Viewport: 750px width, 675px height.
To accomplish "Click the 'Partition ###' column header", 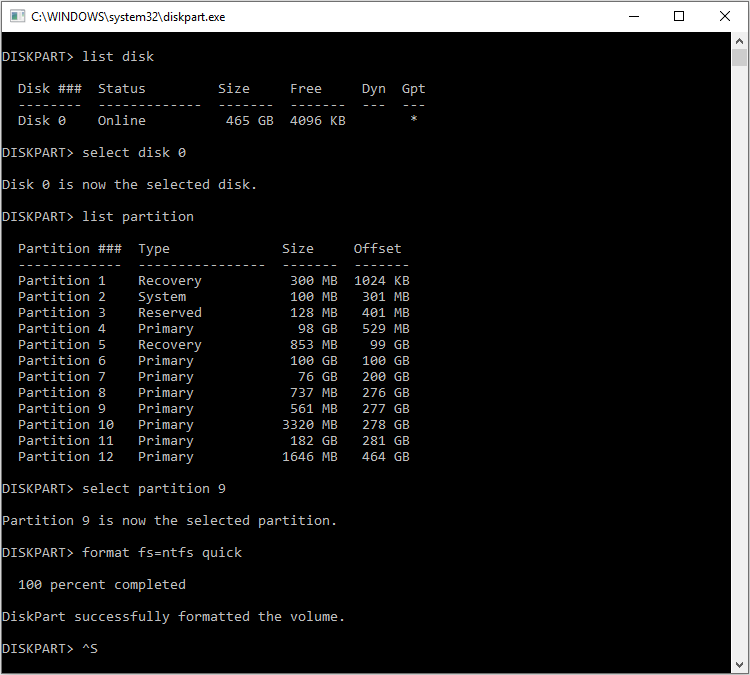I will point(70,249).
